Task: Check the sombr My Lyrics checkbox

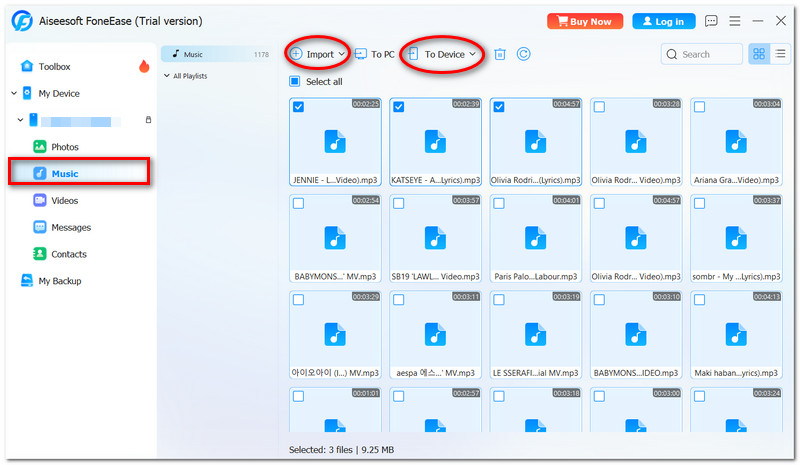Action: coord(699,203)
